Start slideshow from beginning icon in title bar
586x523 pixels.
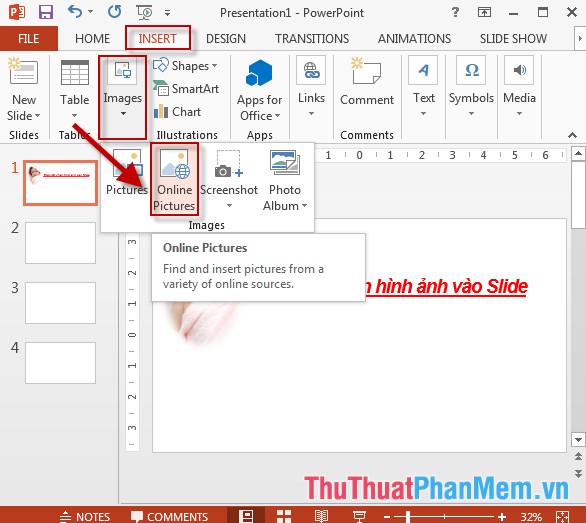click(x=145, y=13)
